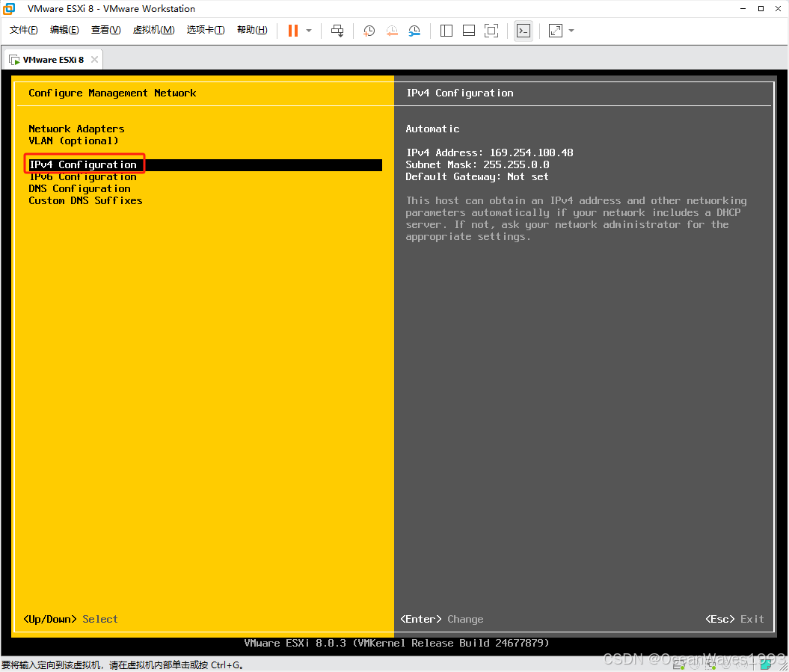This screenshot has height=672, width=789.
Task: Toggle the thumbnail bar at the bottom
Action: click(468, 31)
